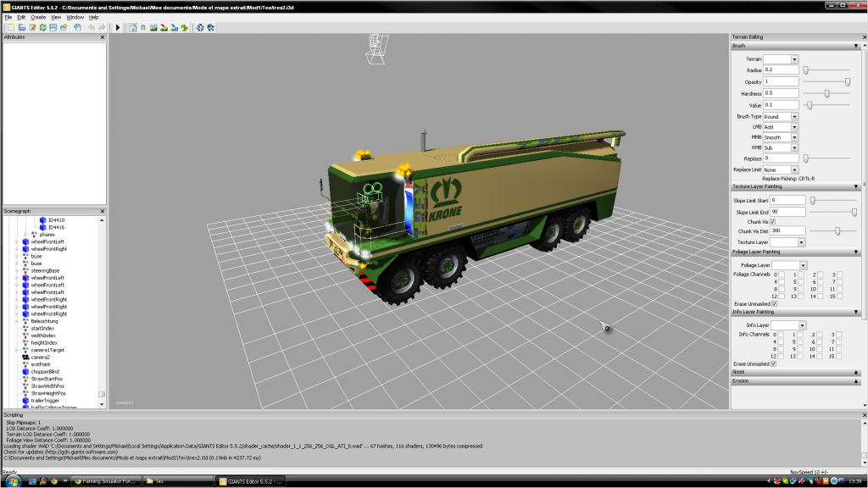Click the Slope Limit End field

click(787, 212)
